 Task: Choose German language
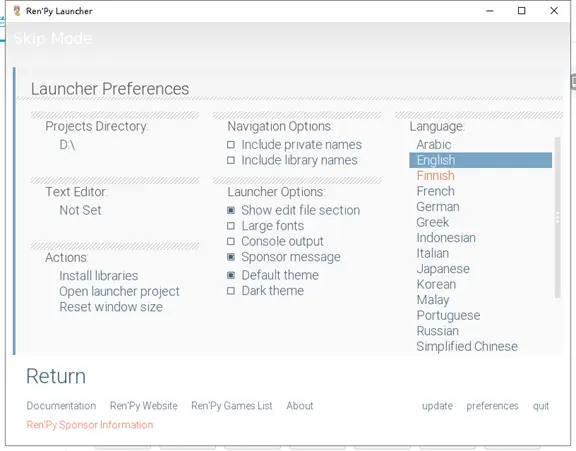pyautogui.click(x=438, y=206)
